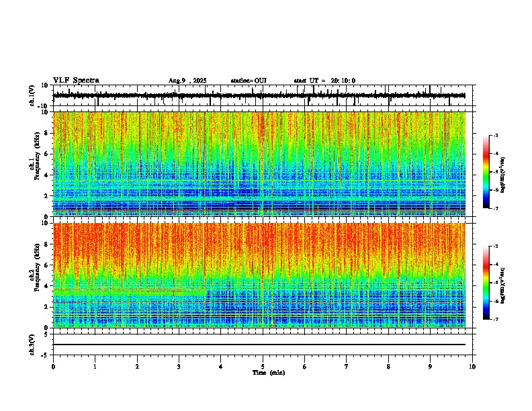Click the ch.1 spectrogram panel
This screenshot has width=532, height=411.
(259, 164)
